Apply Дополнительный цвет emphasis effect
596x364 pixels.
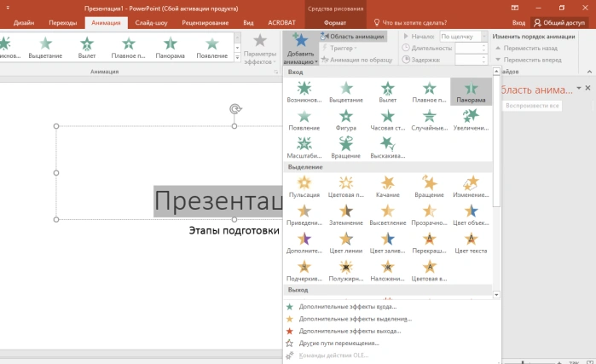click(304, 243)
